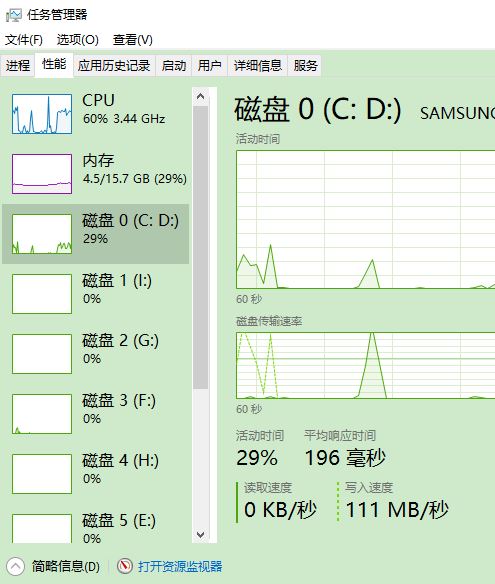The width and height of the screenshot is (495, 584).
Task: Open 磁盘 1 (I:) performance view
Action: [x=95, y=294]
